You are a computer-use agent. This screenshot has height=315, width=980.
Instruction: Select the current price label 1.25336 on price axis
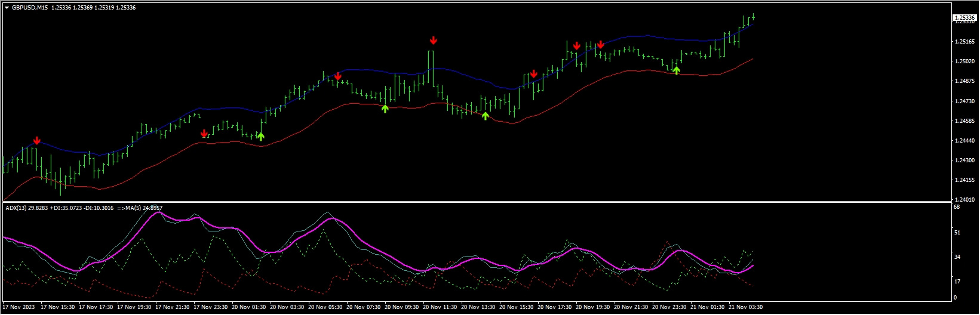(x=964, y=18)
